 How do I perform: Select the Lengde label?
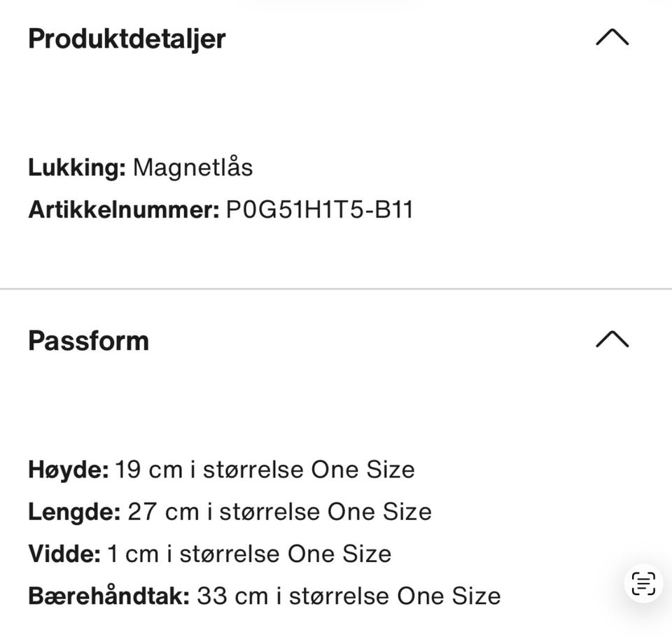click(x=75, y=512)
